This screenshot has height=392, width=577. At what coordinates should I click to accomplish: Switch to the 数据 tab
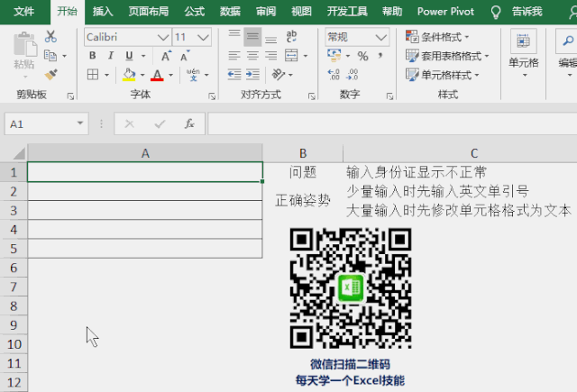coord(230,12)
